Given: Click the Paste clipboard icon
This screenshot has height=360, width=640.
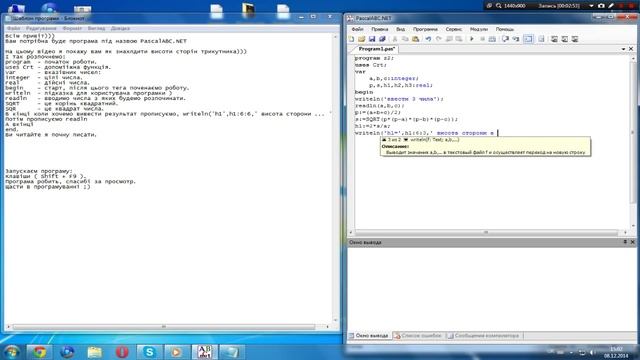Looking at the screenshot, I should tap(416, 39).
